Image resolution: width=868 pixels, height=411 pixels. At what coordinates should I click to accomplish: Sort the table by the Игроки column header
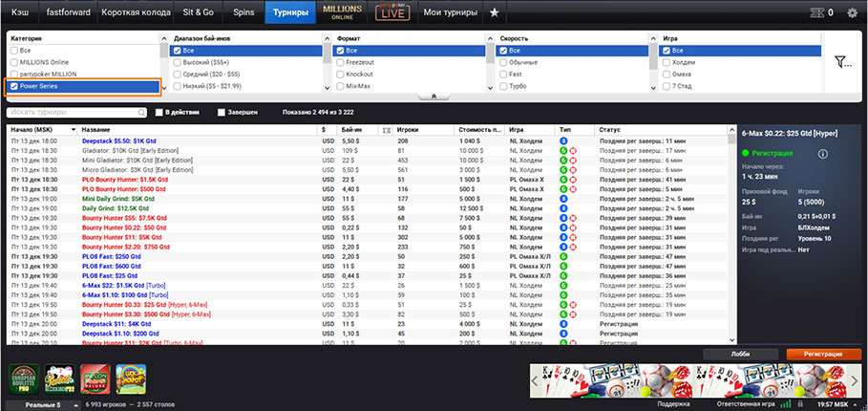coord(424,130)
